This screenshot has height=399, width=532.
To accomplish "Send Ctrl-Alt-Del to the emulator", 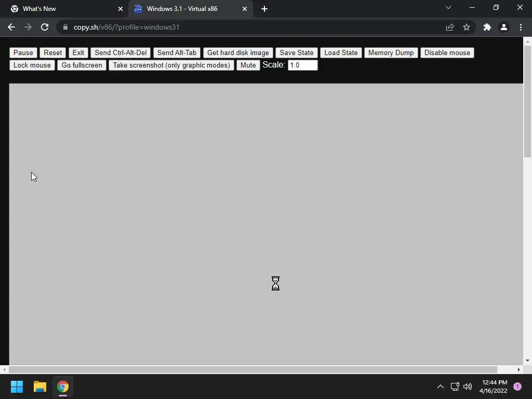I will coord(121,52).
